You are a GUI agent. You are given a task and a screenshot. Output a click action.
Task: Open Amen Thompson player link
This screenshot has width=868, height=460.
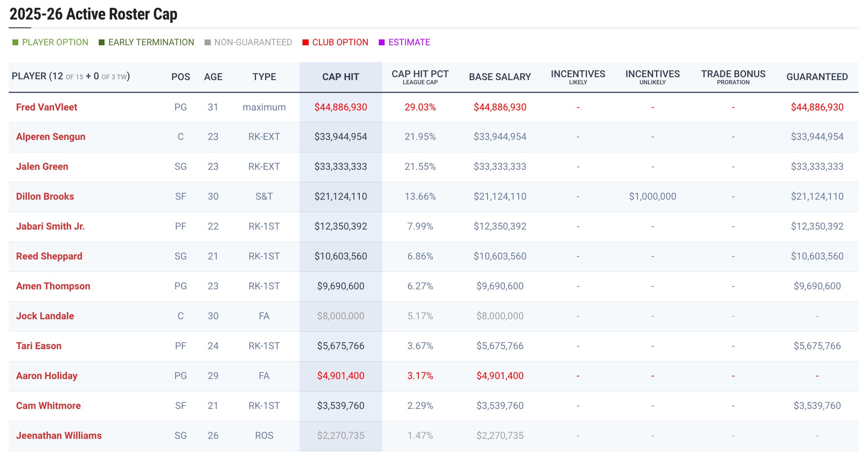coord(53,286)
